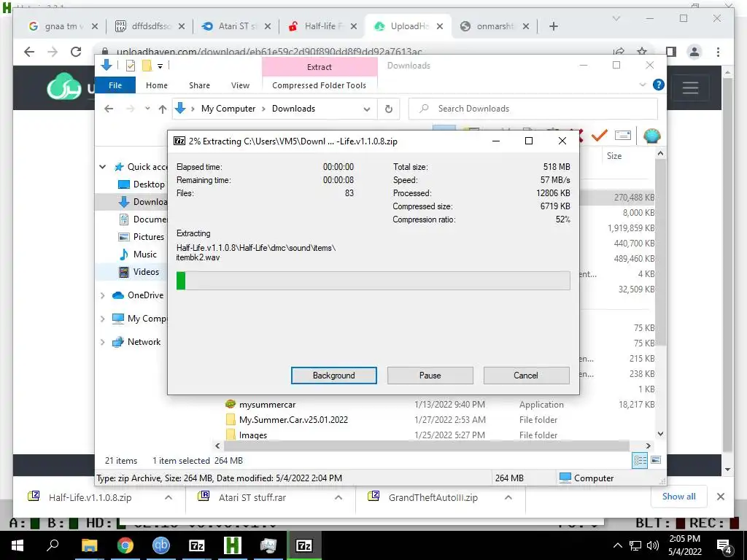This screenshot has height=560, width=747.
Task: Click the Chrome share page icon
Action: (x=619, y=52)
